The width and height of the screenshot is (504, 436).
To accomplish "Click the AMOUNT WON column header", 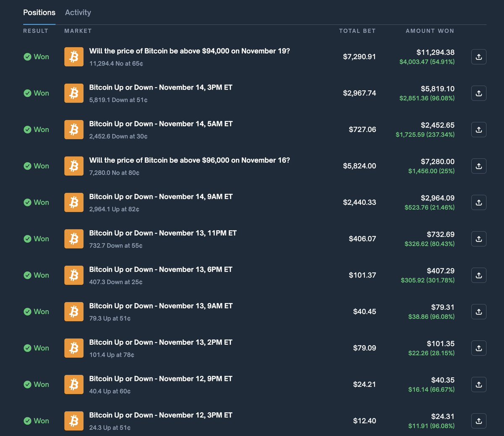I will tap(430, 31).
